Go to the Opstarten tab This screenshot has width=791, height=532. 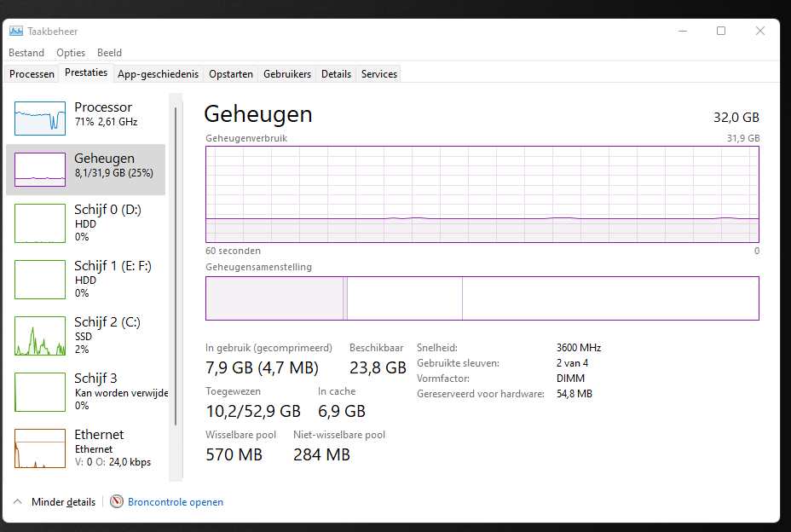(231, 74)
